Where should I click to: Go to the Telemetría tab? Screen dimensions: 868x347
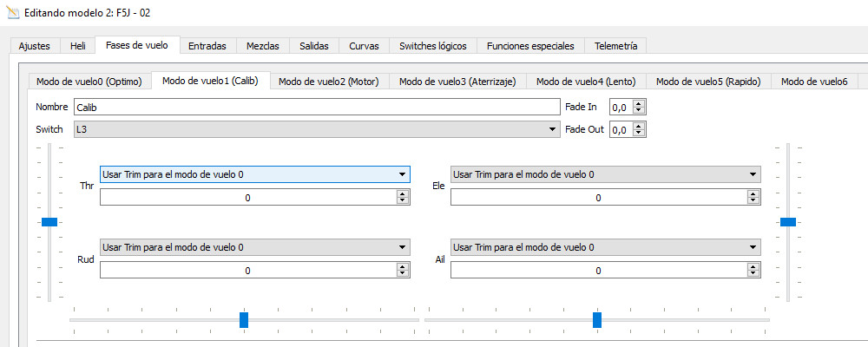pos(615,45)
